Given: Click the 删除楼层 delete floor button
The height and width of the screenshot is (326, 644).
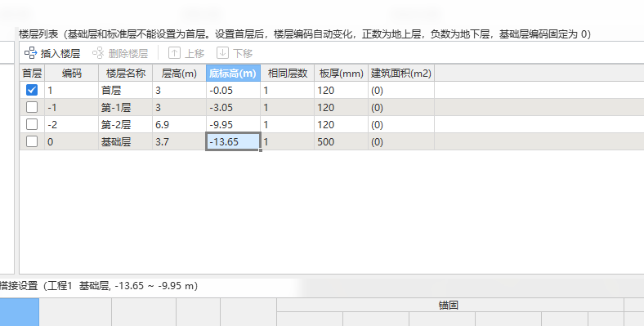Looking at the screenshot, I should pos(120,53).
